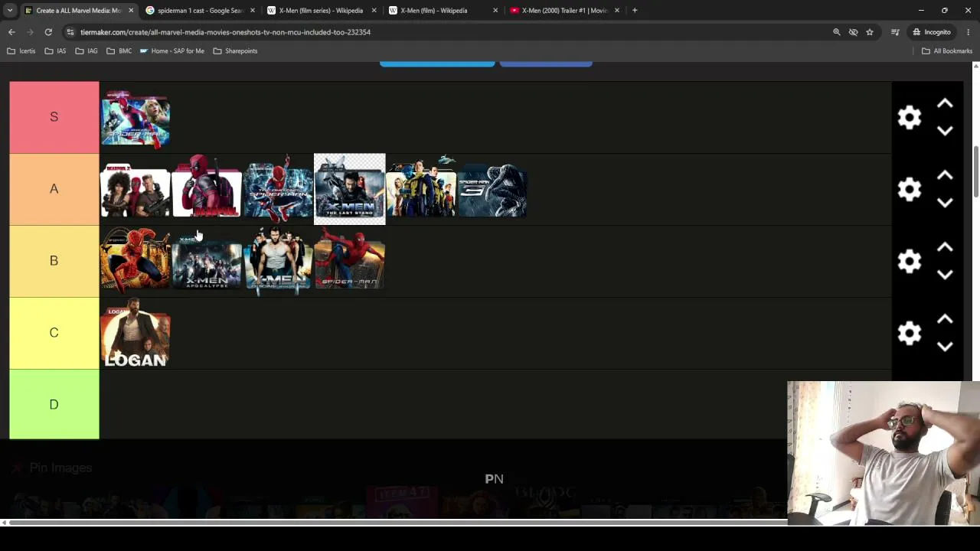Open the All Bookmarks folder

tap(947, 51)
